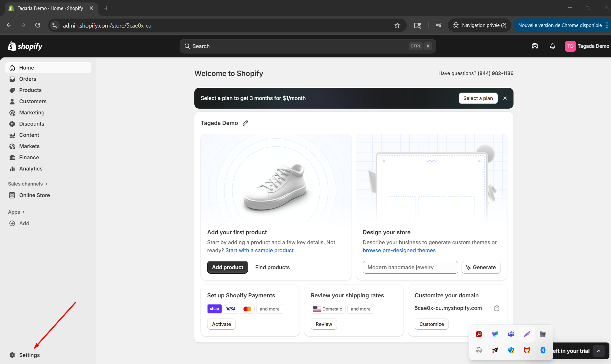Viewport: 611px width, 364px height.
Task: Dismiss the Select a plan banner
Action: 505,98
